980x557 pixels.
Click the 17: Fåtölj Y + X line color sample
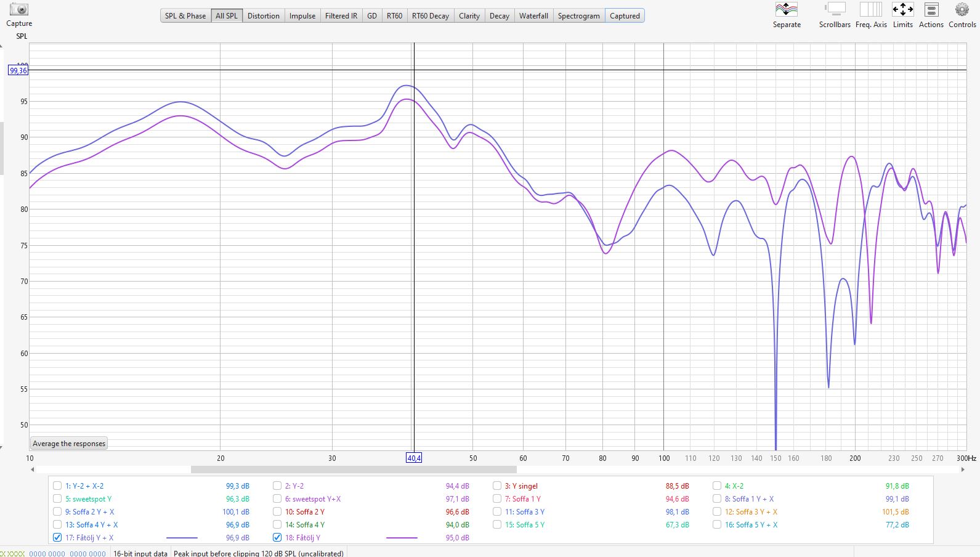pyautogui.click(x=182, y=538)
